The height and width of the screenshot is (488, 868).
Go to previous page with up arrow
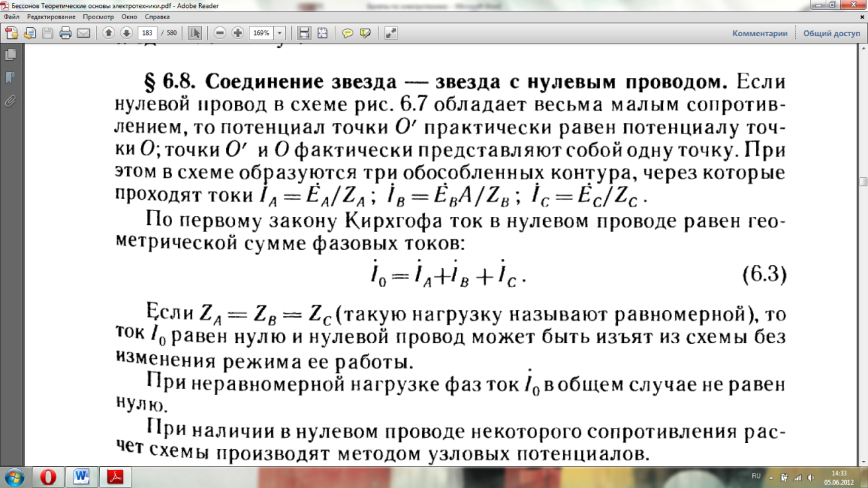[x=109, y=33]
